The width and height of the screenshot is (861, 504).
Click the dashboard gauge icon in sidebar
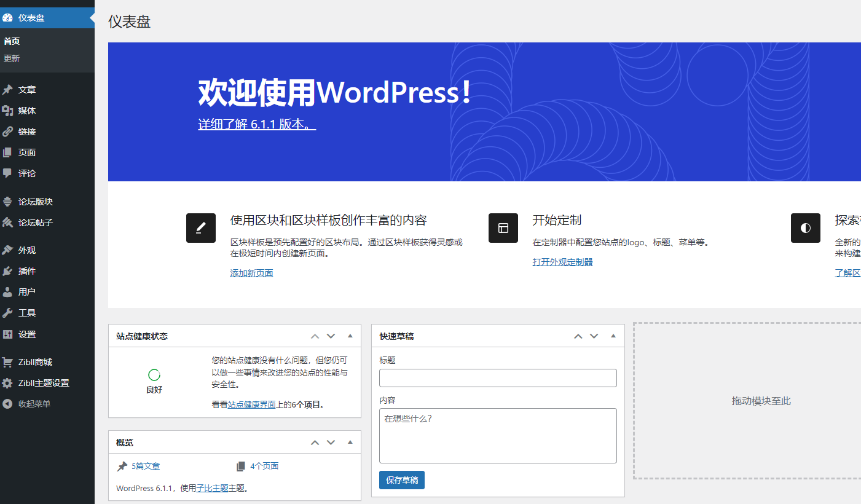point(7,18)
